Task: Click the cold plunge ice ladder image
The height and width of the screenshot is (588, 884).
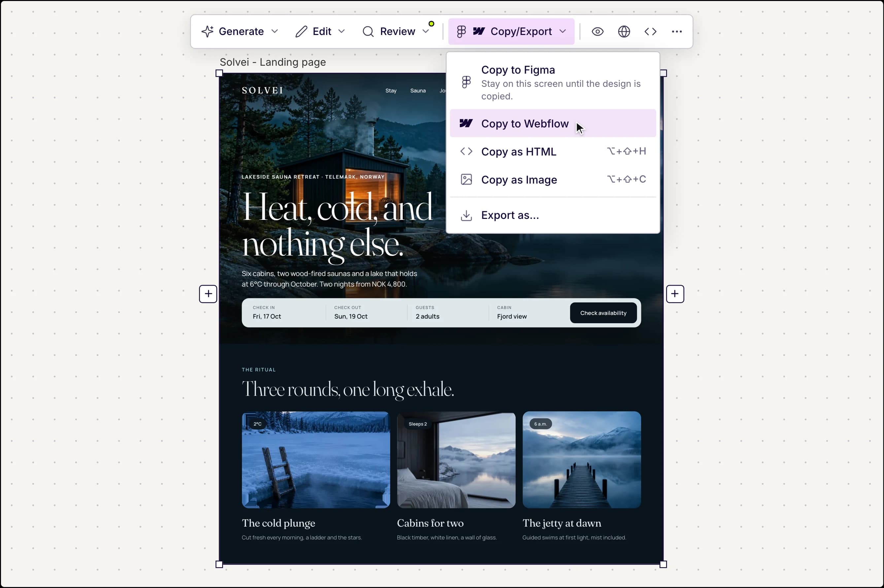Action: tap(316, 460)
